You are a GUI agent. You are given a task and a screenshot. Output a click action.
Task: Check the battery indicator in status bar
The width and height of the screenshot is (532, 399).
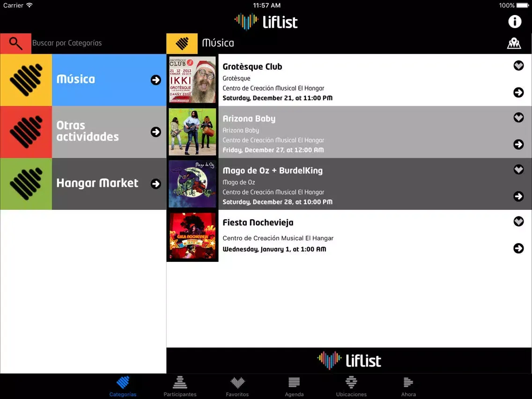click(523, 6)
